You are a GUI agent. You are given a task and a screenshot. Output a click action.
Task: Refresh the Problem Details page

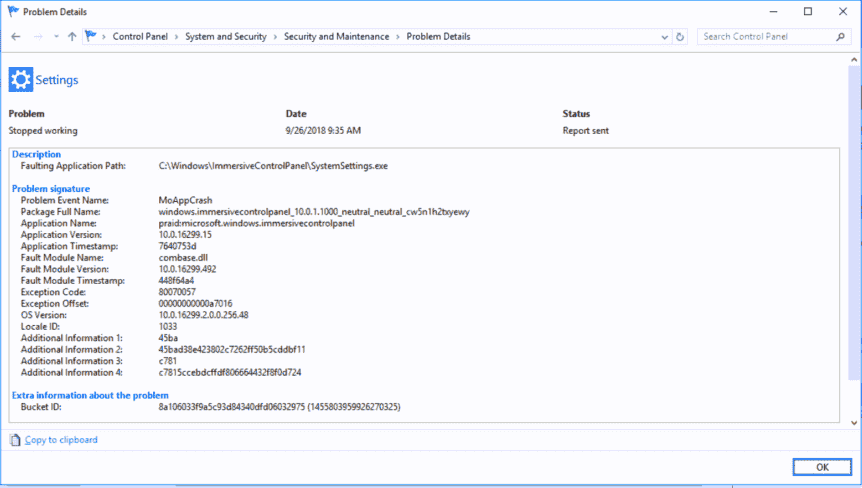[x=680, y=37]
